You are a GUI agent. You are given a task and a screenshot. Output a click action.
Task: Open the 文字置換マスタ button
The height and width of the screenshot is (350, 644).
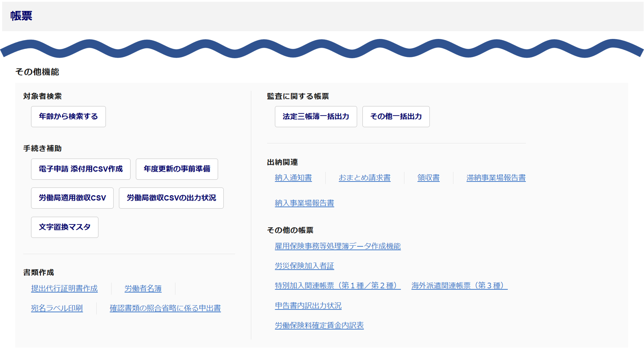pos(64,227)
